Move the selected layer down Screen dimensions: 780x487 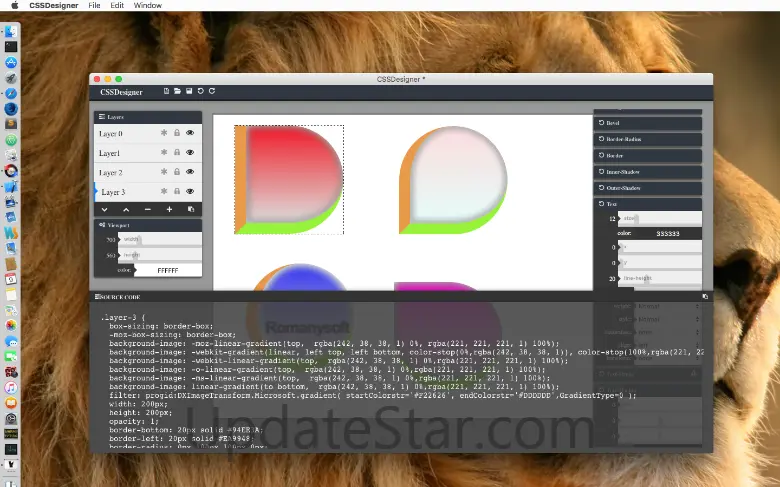pos(104,209)
